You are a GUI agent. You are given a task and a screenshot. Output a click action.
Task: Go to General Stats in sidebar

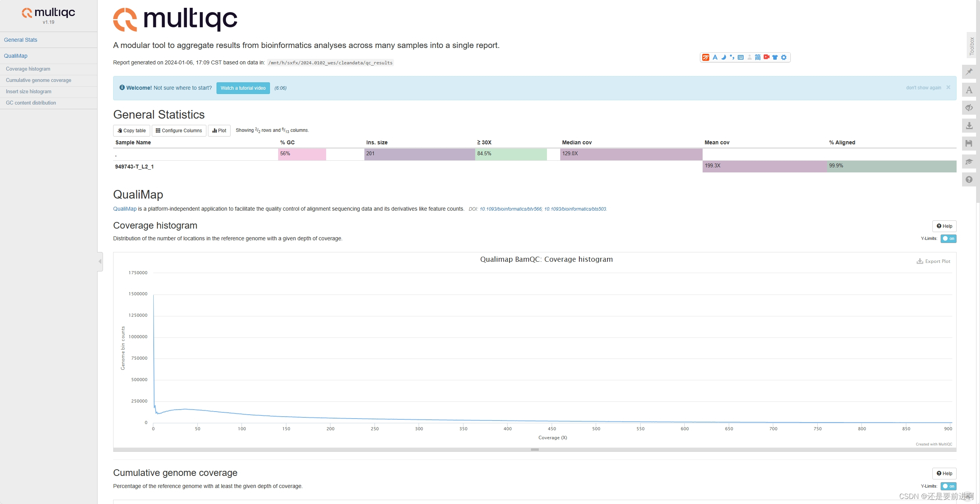pos(21,40)
